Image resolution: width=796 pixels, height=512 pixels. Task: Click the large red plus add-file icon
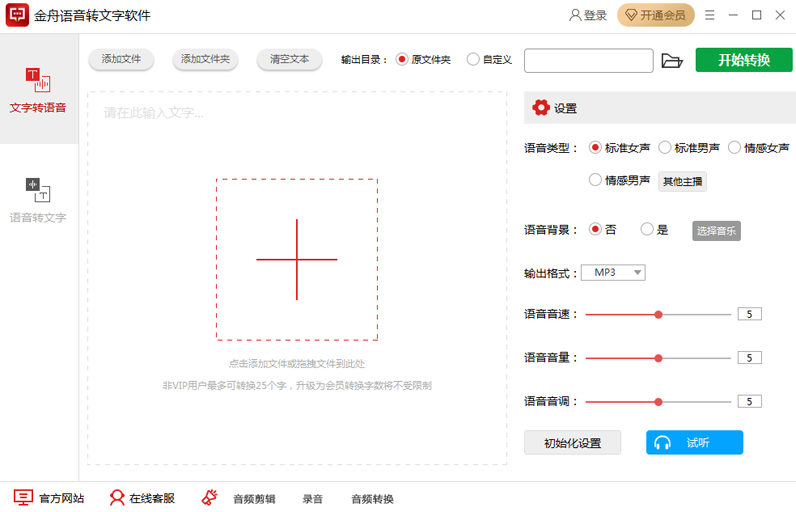[296, 260]
